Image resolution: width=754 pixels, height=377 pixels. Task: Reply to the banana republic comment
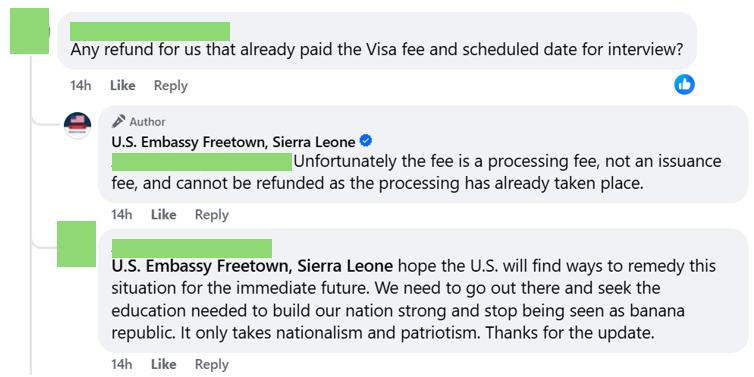212,364
